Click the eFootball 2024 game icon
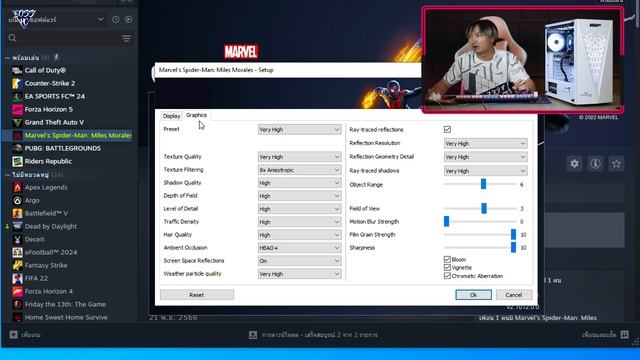This screenshot has height=360, width=640. click(17, 253)
